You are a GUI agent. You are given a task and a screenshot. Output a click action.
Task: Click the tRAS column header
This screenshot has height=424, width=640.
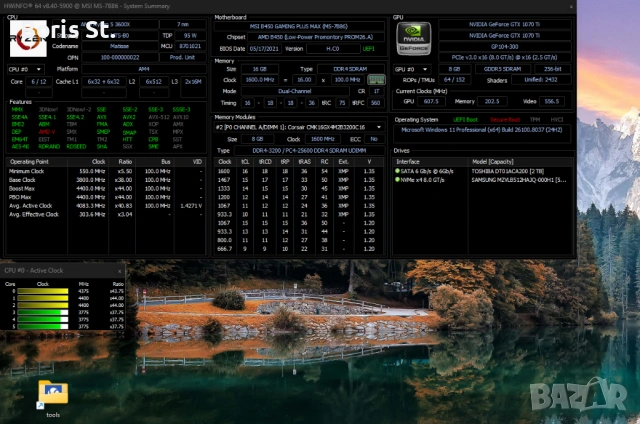[x=304, y=162]
